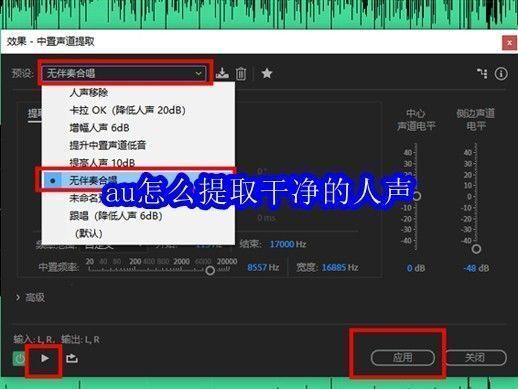The width and height of the screenshot is (518, 389).
Task: Click the 中心声道电平 slider handle
Action: pos(417,196)
